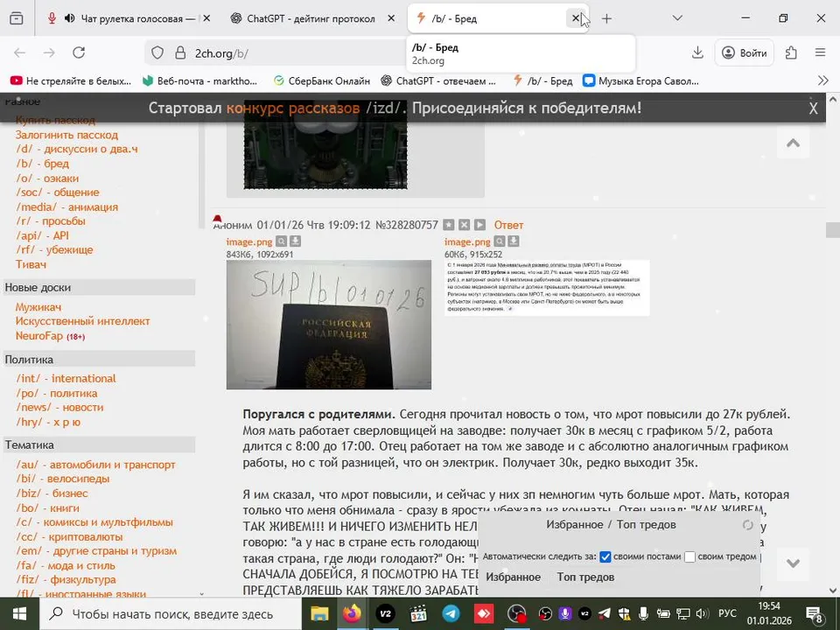Image resolution: width=840 pixels, height=630 pixels.
Task: Go forward to the next page
Action: [x=49, y=52]
